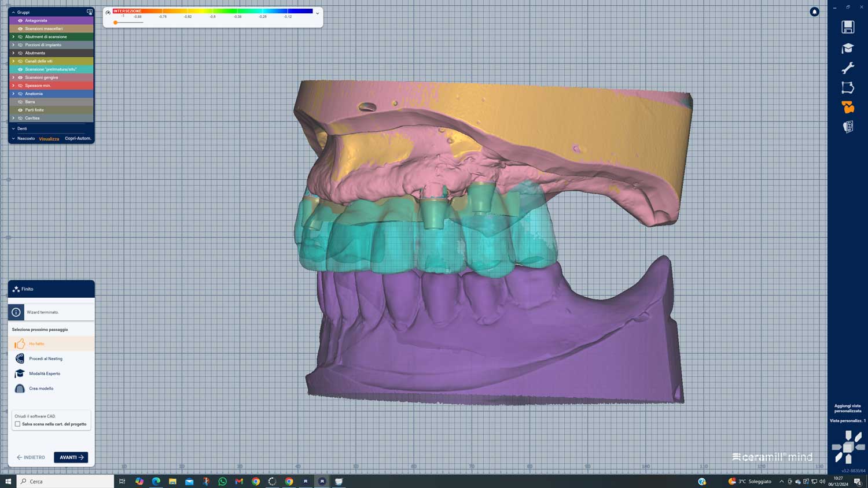The width and height of the screenshot is (868, 488).
Task: Click the polygon outline icon in right sidebar
Action: [848, 88]
